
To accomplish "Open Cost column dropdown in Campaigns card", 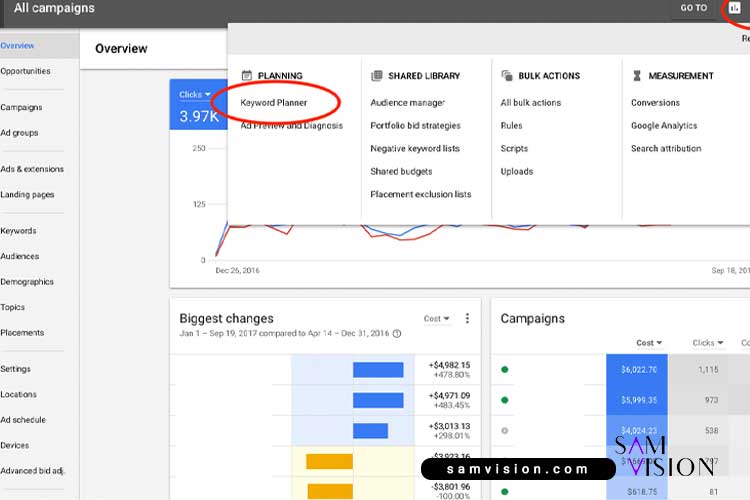I will pos(649,343).
